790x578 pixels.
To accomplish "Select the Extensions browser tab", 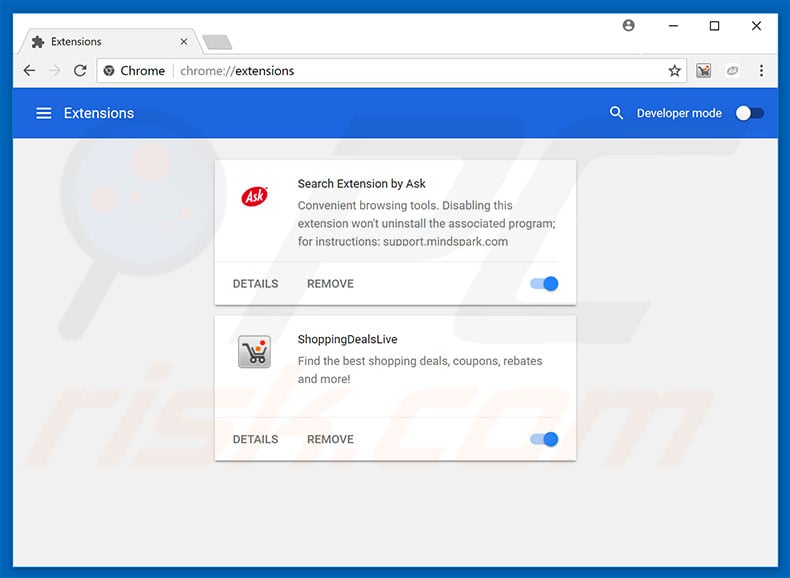I will point(109,42).
